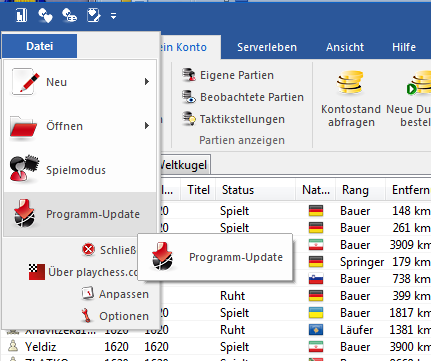Click the Ruht status in 399 km row
Viewport: 431px width, 361px height.
(232, 296)
